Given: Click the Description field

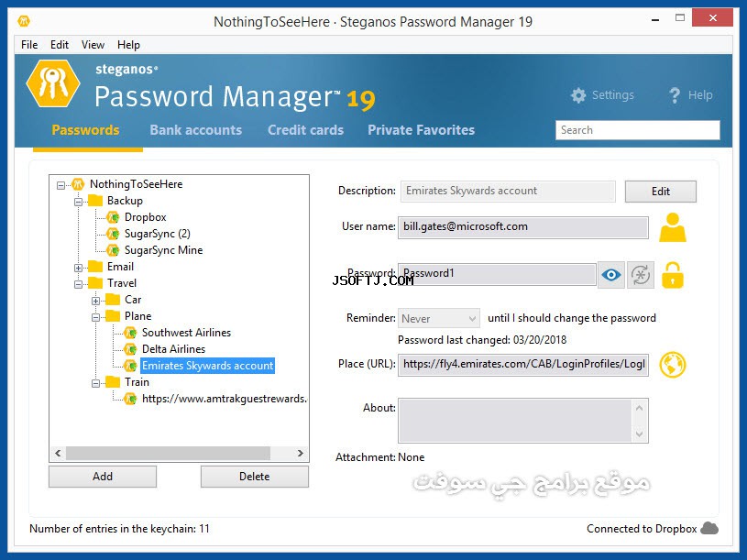Looking at the screenshot, I should click(508, 191).
